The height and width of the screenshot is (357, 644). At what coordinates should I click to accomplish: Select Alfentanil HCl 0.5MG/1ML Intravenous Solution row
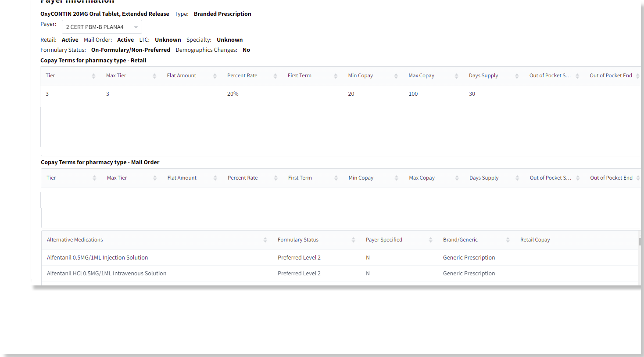[340, 274]
